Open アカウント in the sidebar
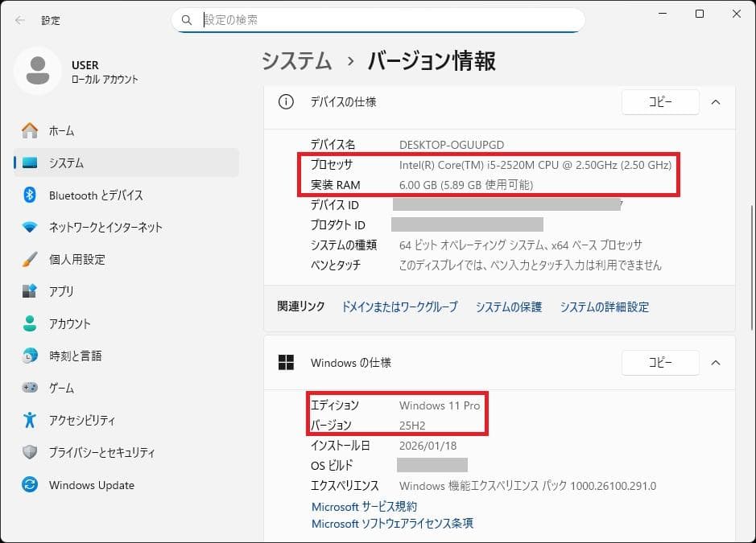The height and width of the screenshot is (543, 756). point(126,323)
